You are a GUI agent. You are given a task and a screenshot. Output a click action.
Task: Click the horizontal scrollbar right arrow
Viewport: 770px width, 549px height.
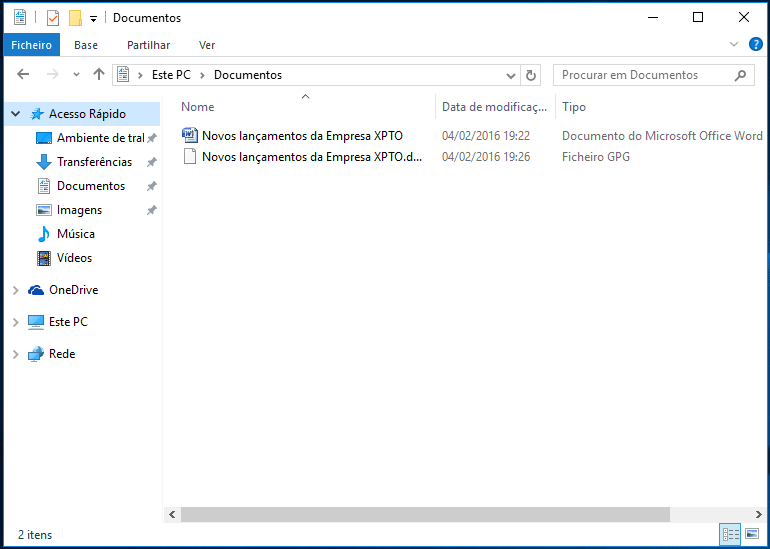[x=759, y=515]
